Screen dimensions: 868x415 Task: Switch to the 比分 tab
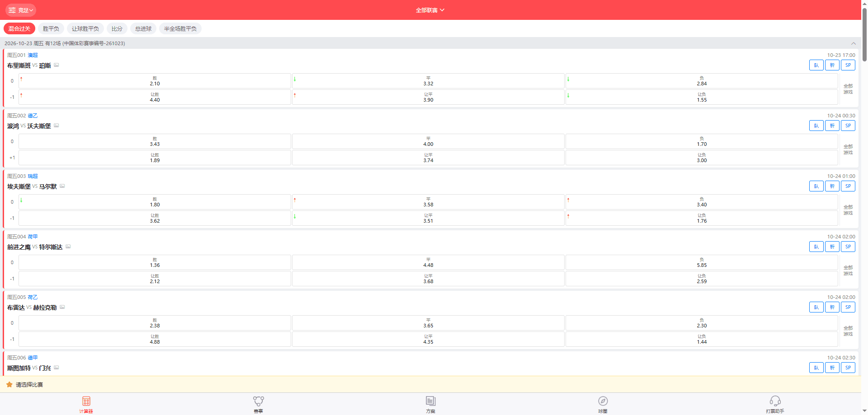[117, 28]
